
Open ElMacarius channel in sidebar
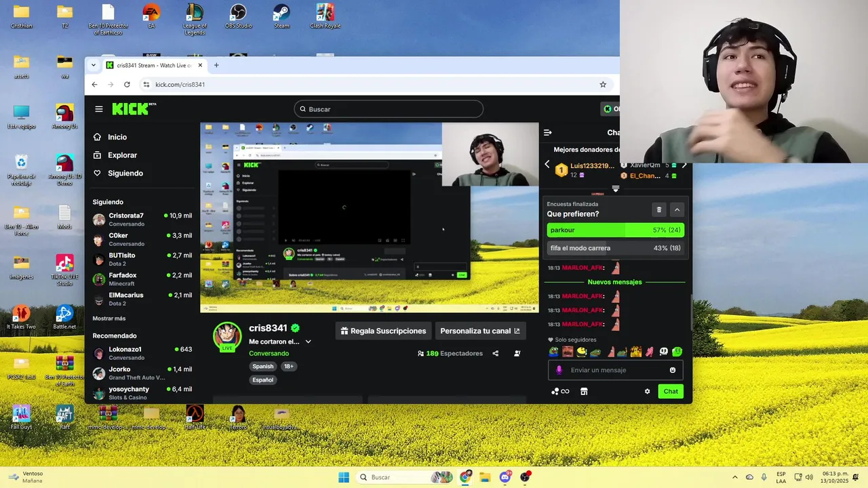click(142, 299)
